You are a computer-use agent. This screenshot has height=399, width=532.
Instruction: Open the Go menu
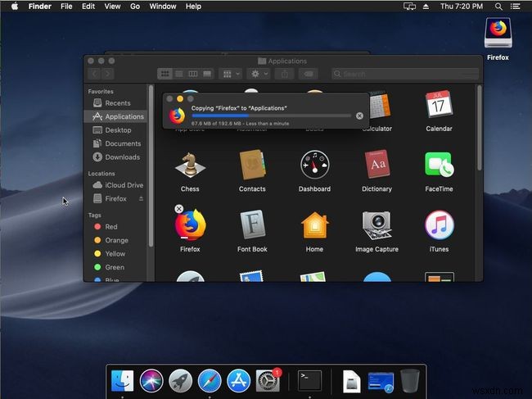coord(135,6)
